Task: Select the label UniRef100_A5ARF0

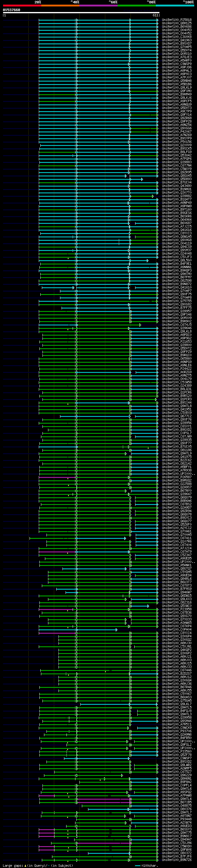Action: (177, 61)
